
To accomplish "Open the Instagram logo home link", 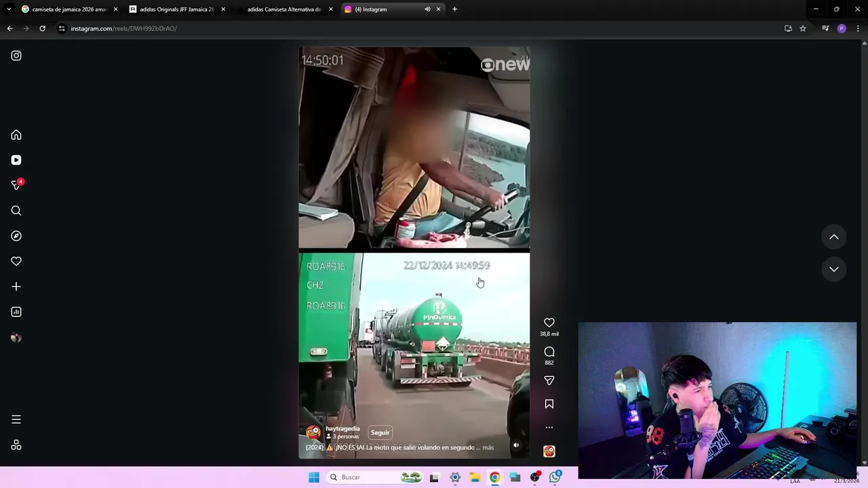I will (x=16, y=56).
